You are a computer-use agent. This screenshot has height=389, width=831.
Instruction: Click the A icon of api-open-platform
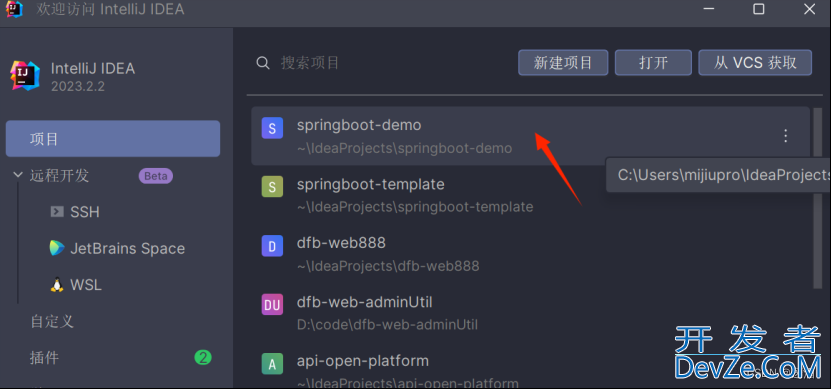coord(272,364)
